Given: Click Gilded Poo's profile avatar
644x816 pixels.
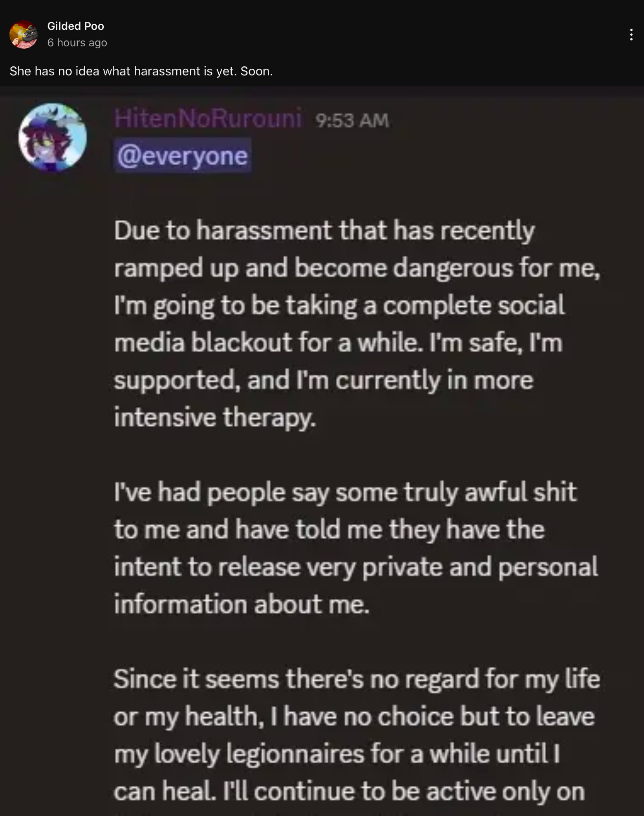Looking at the screenshot, I should click(x=23, y=35).
